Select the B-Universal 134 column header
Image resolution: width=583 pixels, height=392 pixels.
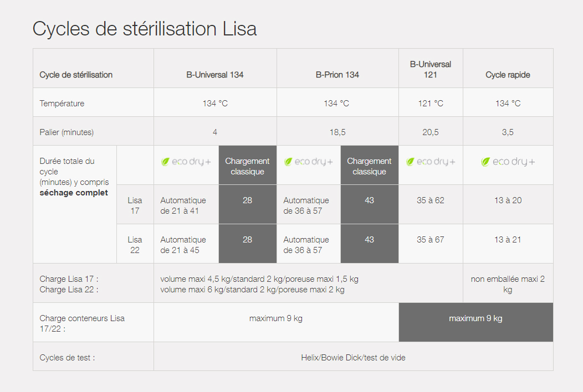coord(215,75)
